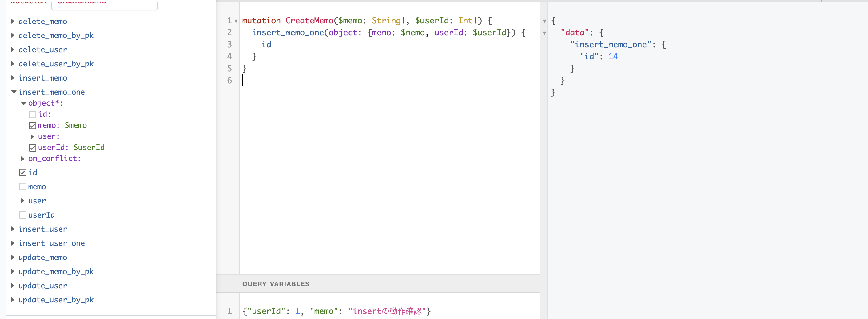Click the id field on editor line 3

pyautogui.click(x=266, y=45)
